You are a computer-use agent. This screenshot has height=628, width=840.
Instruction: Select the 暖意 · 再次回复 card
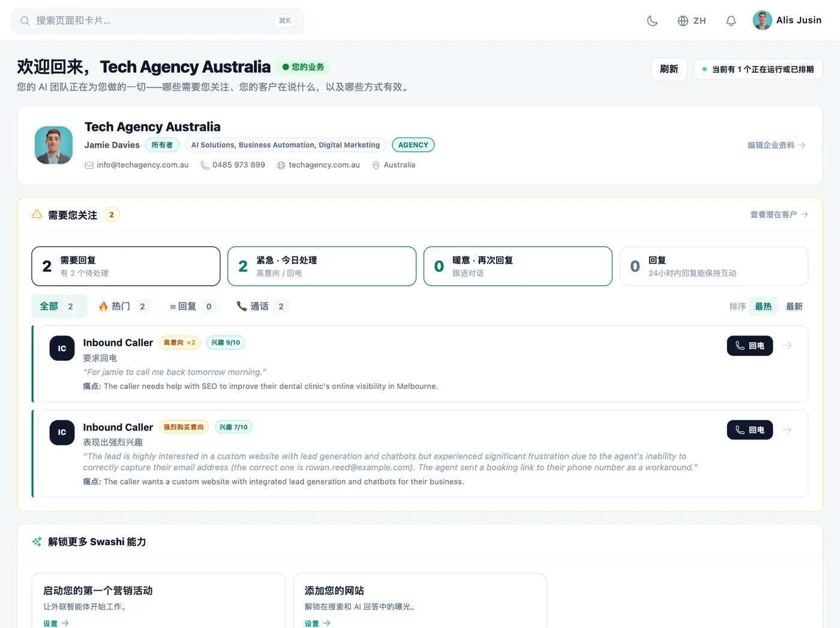tap(518, 266)
